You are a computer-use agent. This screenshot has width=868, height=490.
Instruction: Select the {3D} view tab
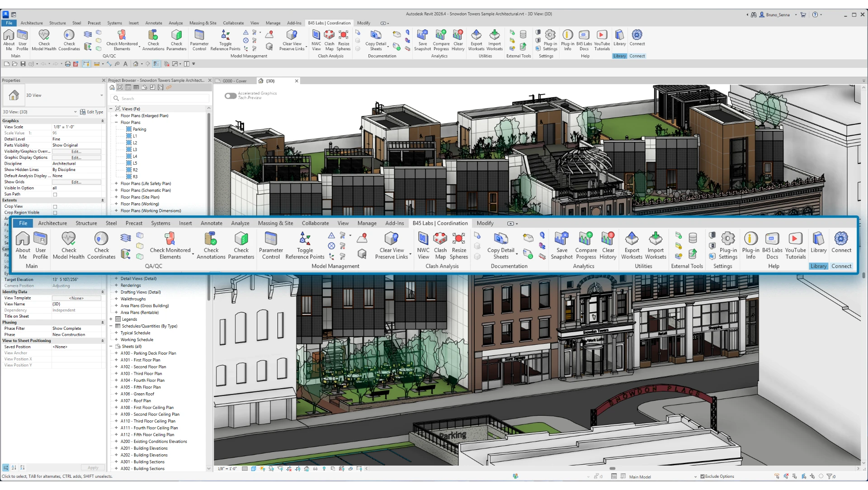coord(270,81)
